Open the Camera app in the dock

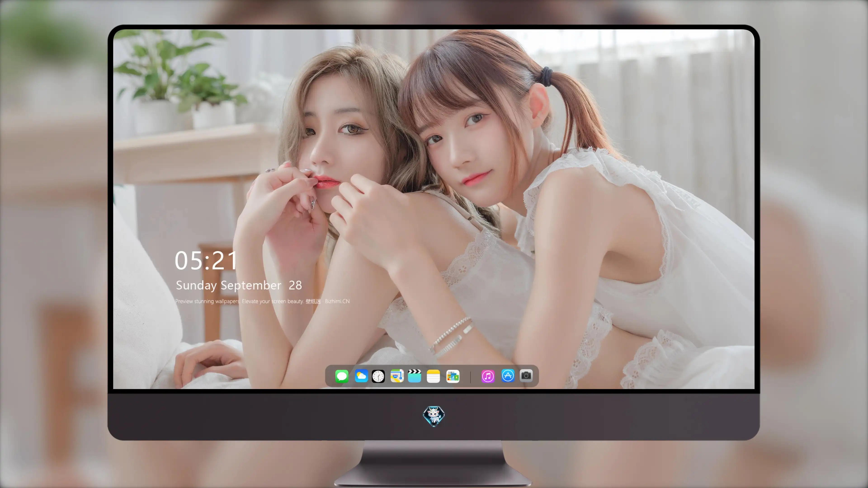(526, 375)
